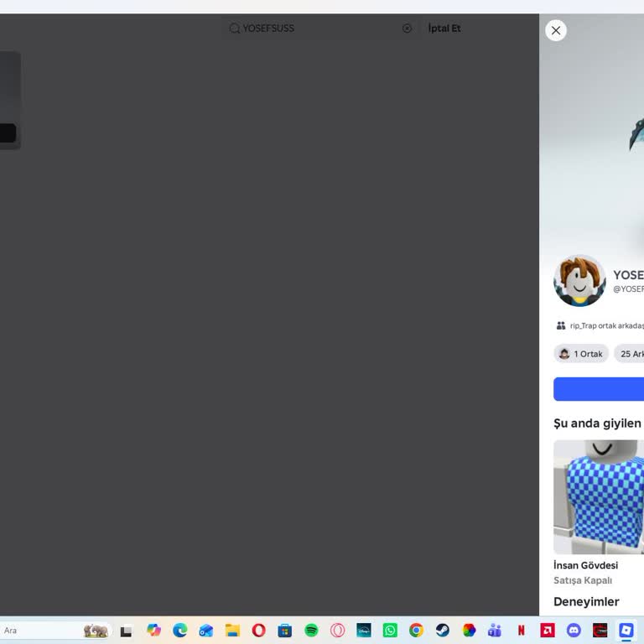Click the search box containing YOSEFSUSS
Viewport: 644px width, 644px height.
point(320,29)
